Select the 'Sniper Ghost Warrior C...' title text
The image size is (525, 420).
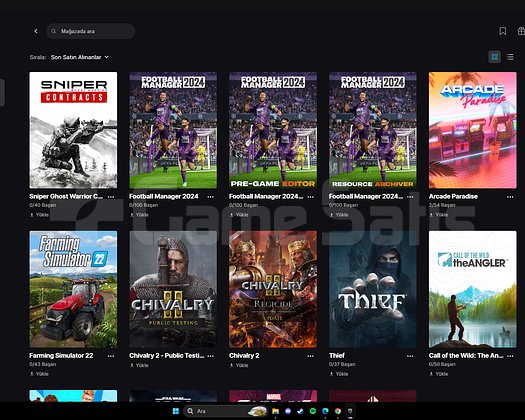[66, 197]
